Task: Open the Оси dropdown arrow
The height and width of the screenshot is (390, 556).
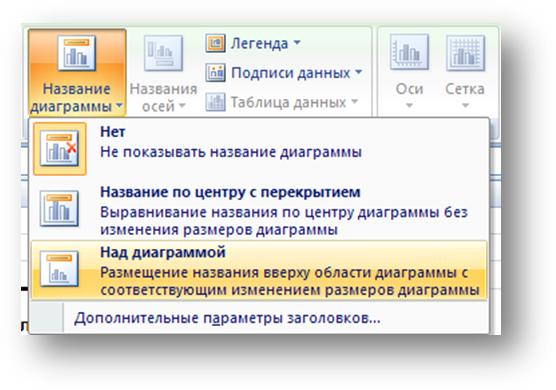Action: 409,105
